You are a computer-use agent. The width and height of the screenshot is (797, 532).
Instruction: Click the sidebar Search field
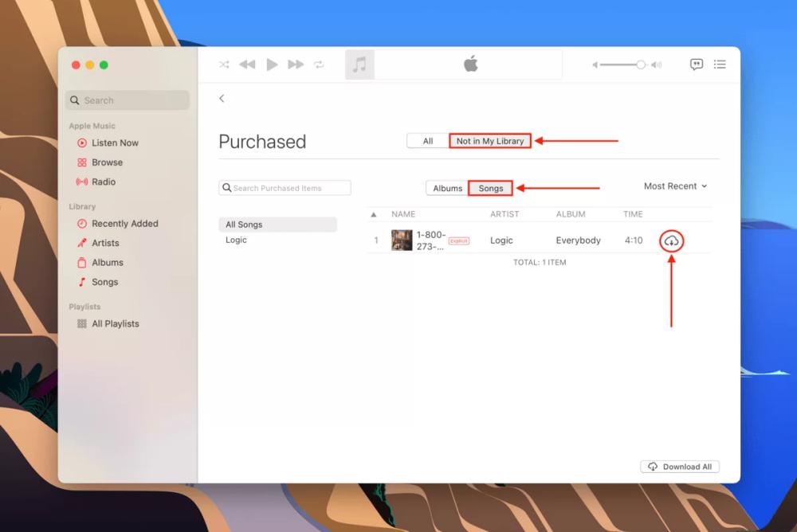[128, 100]
